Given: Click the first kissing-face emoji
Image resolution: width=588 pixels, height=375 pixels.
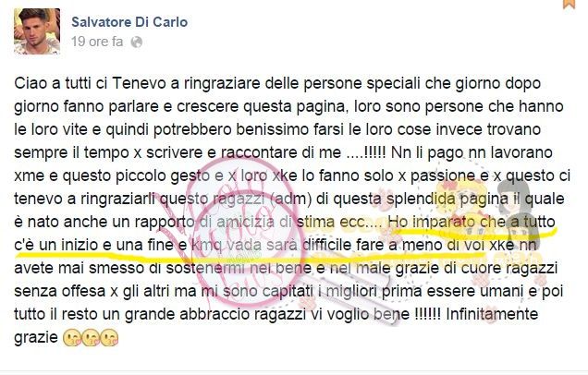Looking at the screenshot, I should click(72, 337).
